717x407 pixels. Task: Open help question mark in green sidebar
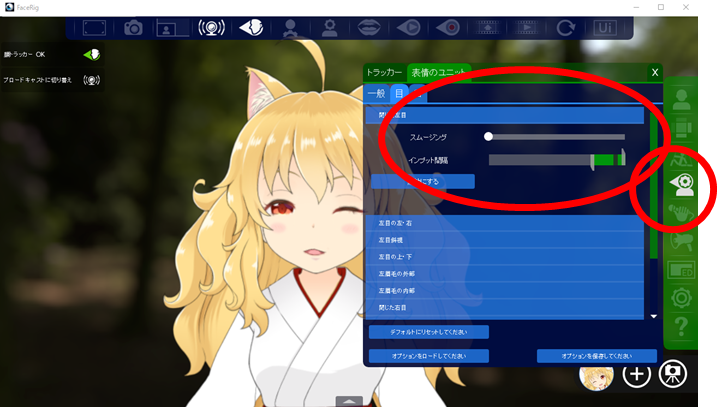tap(681, 327)
